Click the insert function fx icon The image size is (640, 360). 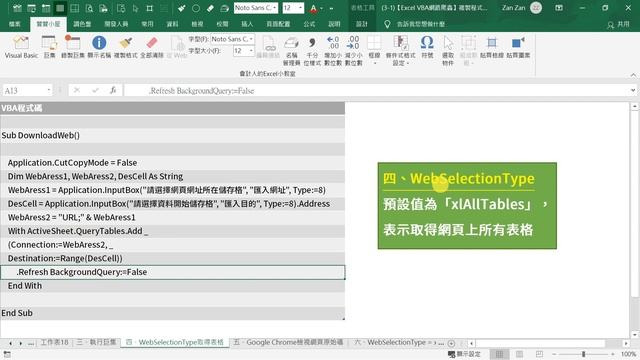[113, 90]
